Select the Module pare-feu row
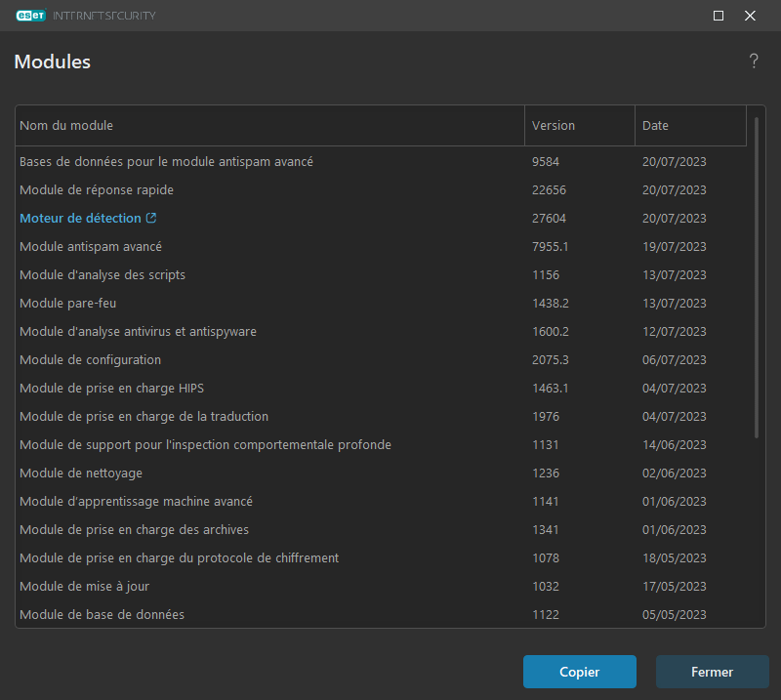The width and height of the screenshot is (781, 700). click(x=381, y=303)
